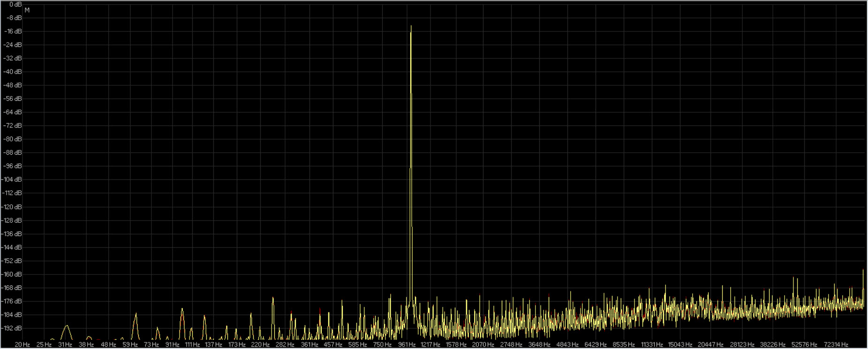Image resolution: width=868 pixels, height=349 pixels.
Task: Select the 961 Hz frequency label
Action: pos(407,344)
